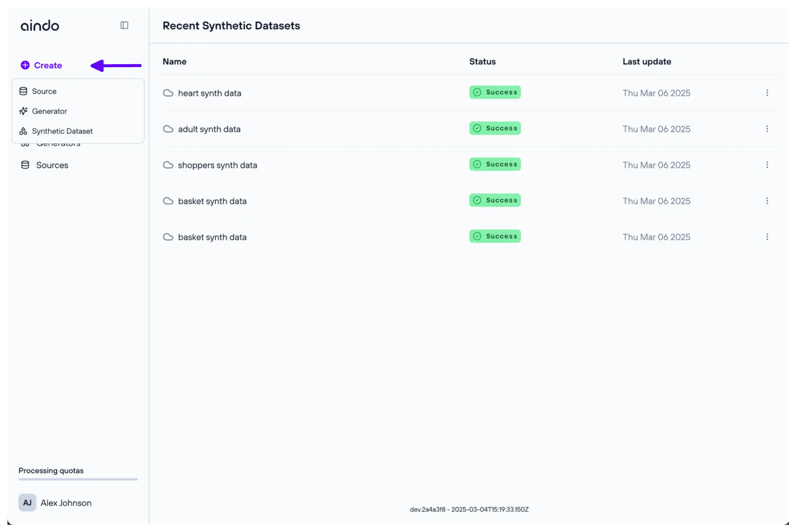796x532 pixels.
Task: Open shoppers synth data dataset
Action: 217,165
